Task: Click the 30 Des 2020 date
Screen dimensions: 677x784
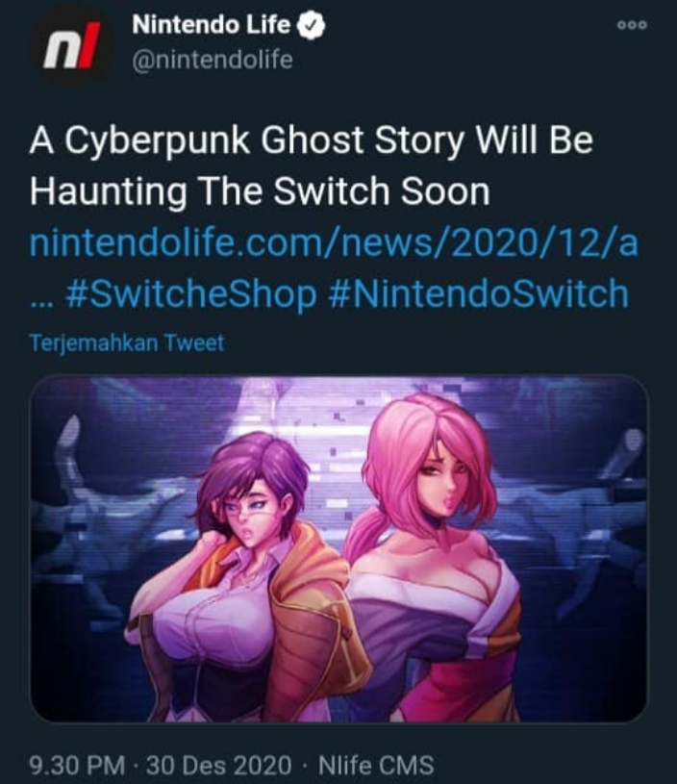Action: [x=218, y=765]
